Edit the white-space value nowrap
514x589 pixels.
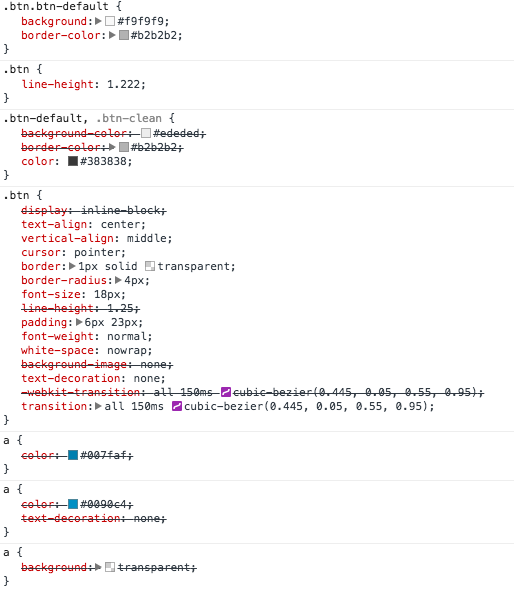127,350
